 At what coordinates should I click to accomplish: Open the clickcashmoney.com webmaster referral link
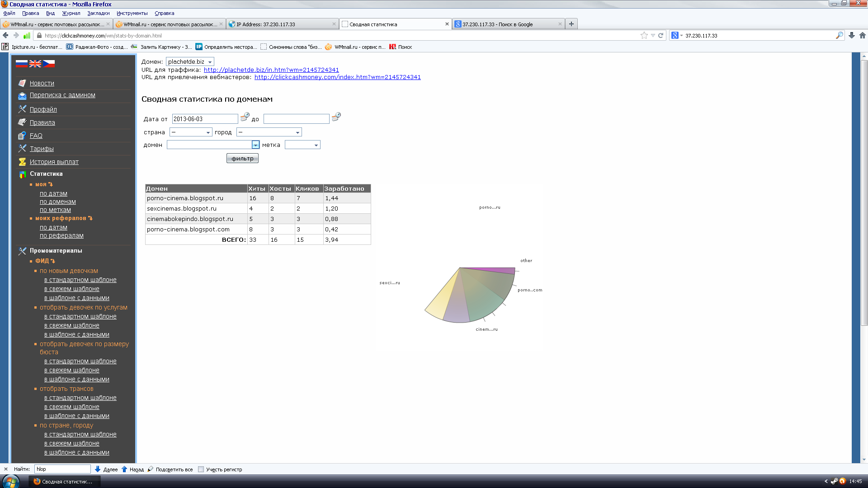click(x=337, y=77)
